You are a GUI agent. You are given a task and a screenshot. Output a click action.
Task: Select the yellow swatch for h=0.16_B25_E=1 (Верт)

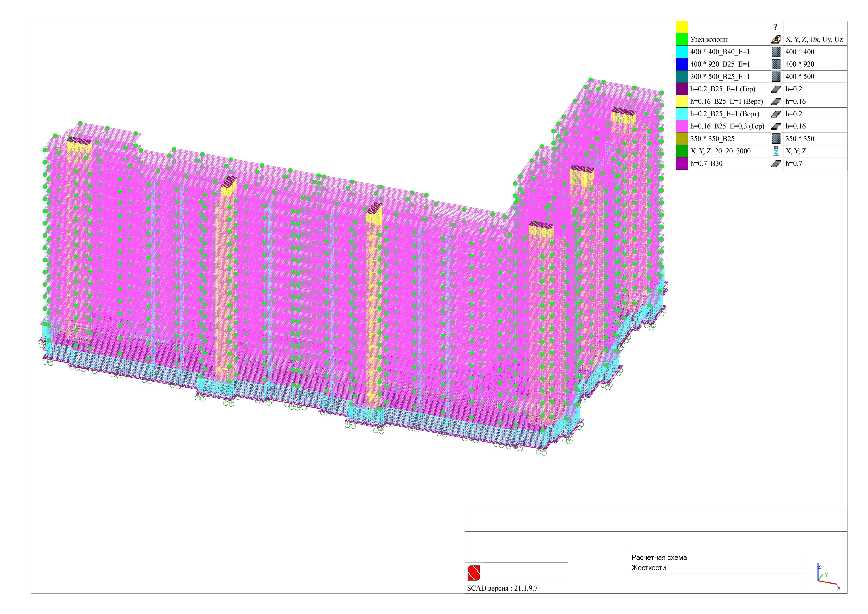(682, 101)
